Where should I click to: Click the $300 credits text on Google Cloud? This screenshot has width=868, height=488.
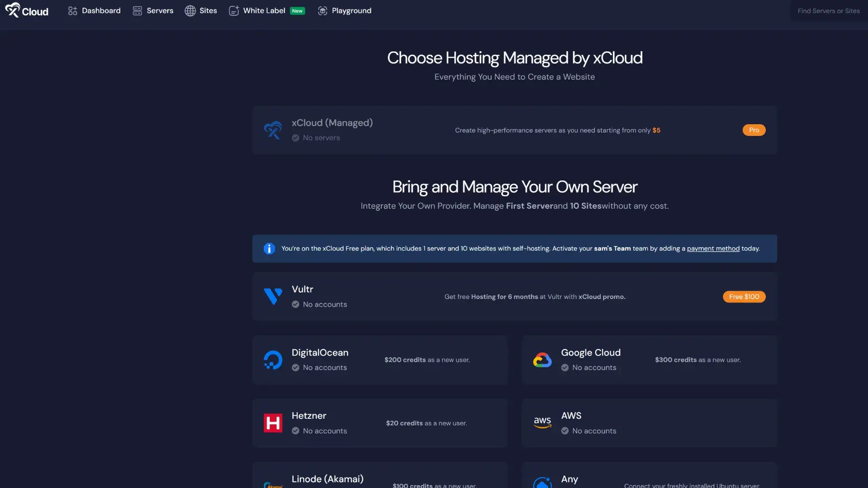pos(698,360)
